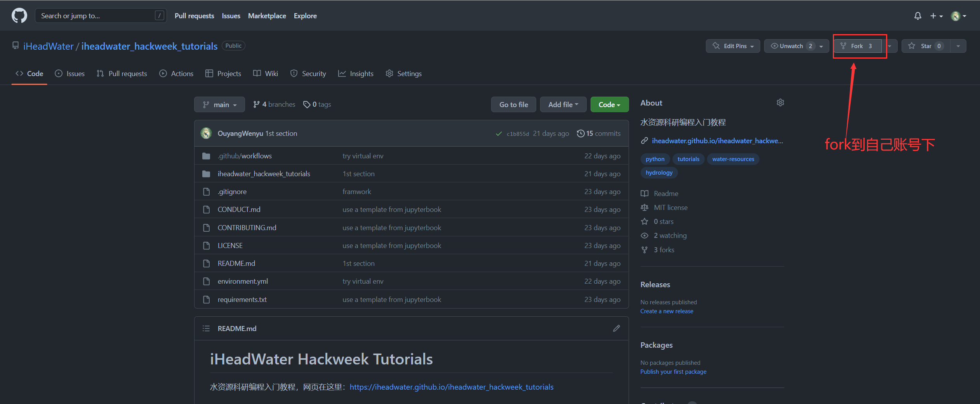Fork the repository
Image resolution: width=980 pixels, height=404 pixels.
857,46
